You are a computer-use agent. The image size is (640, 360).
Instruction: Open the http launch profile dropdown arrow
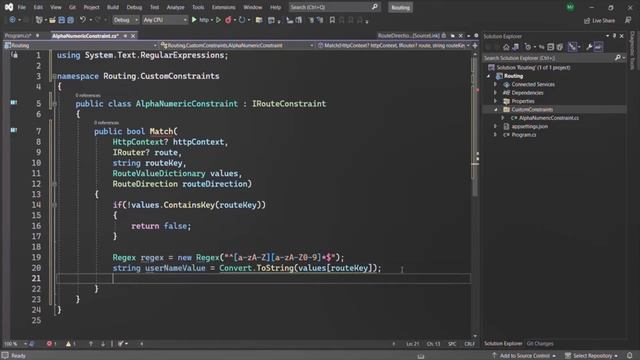[212, 20]
